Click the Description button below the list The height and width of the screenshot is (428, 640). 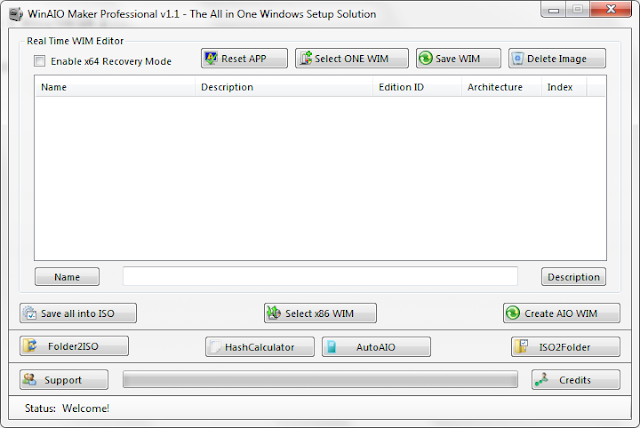[573, 277]
